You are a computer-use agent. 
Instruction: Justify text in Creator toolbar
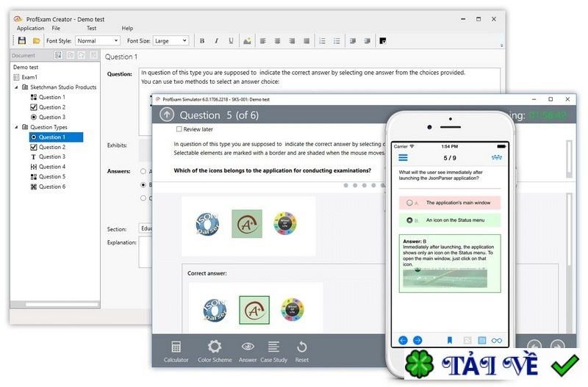click(x=306, y=41)
